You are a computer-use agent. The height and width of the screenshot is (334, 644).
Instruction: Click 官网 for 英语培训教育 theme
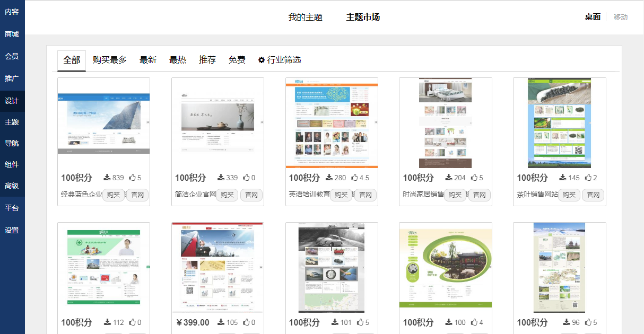click(365, 195)
